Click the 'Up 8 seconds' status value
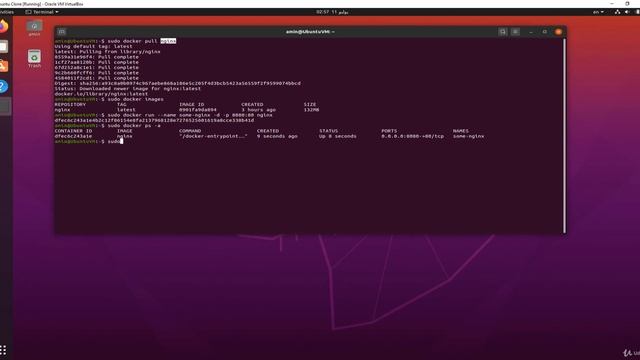640x360 pixels. pos(338,136)
